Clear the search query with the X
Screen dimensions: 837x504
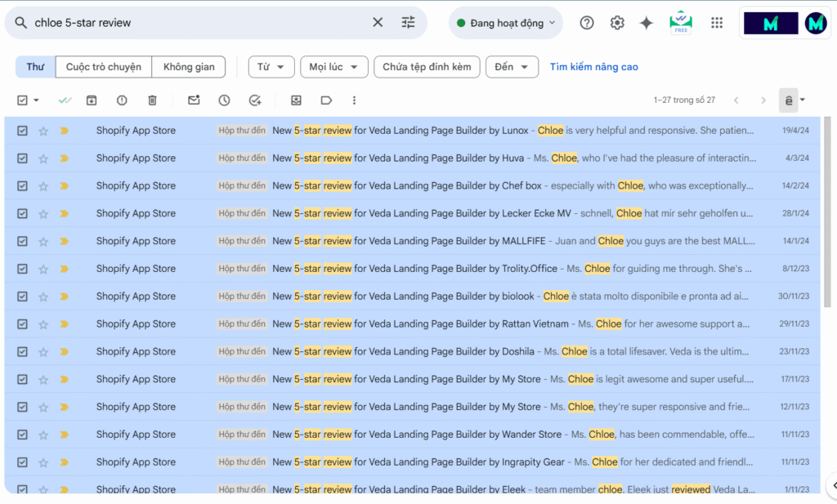coord(378,23)
